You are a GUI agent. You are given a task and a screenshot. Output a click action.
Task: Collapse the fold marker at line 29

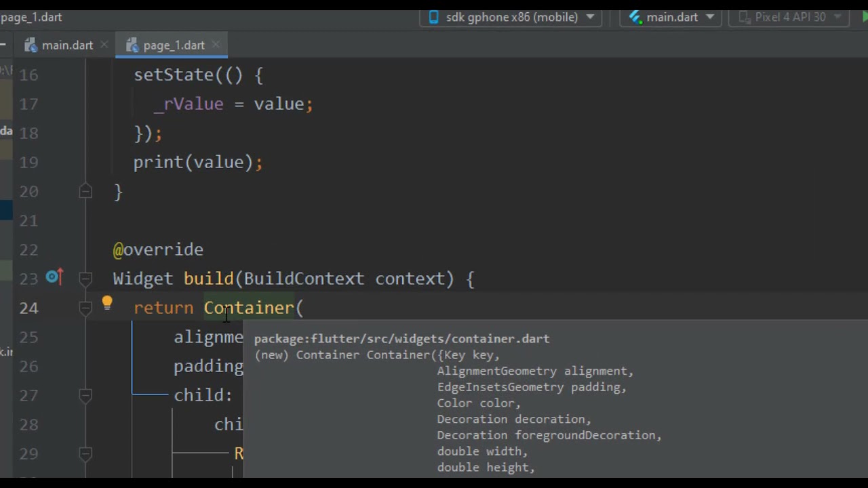[85, 453]
